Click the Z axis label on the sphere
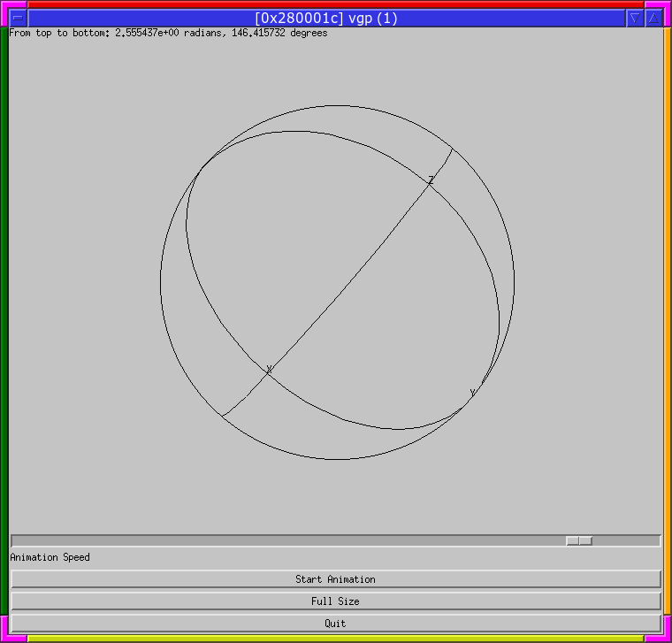Image resolution: width=672 pixels, height=643 pixels. (x=431, y=180)
